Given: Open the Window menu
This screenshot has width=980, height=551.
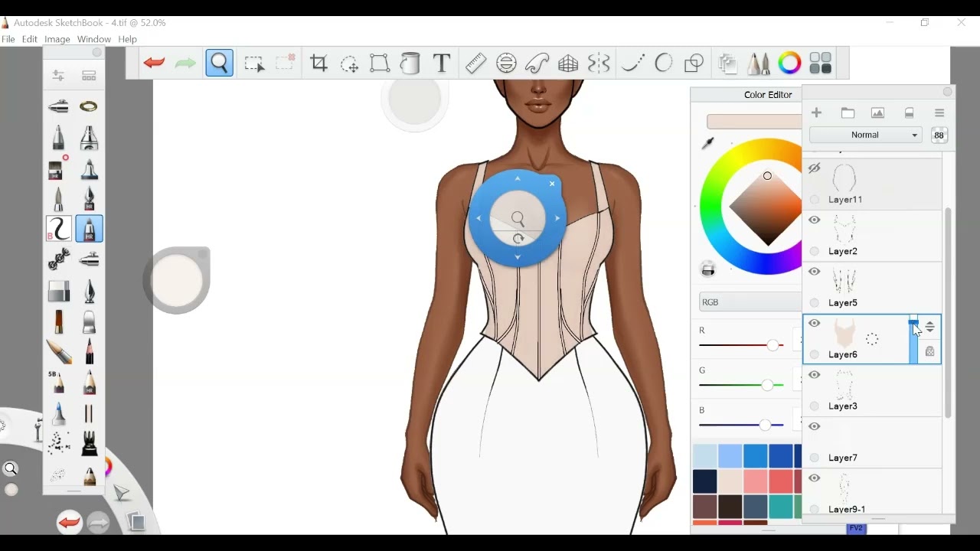Looking at the screenshot, I should tap(94, 40).
